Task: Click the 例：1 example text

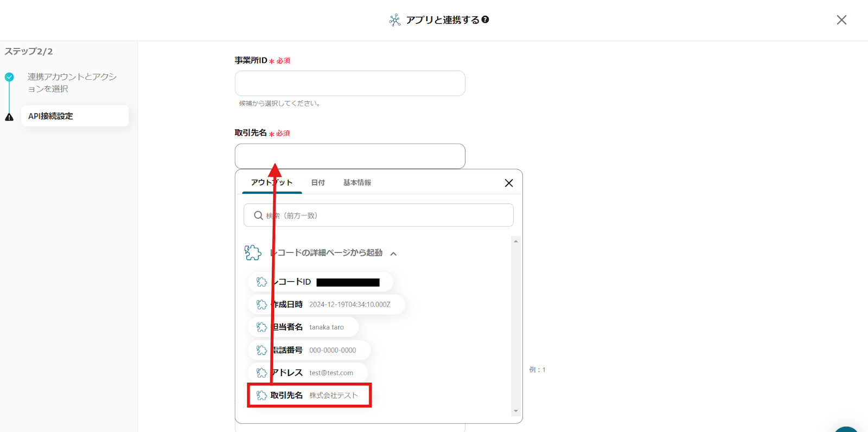Action: click(x=537, y=370)
